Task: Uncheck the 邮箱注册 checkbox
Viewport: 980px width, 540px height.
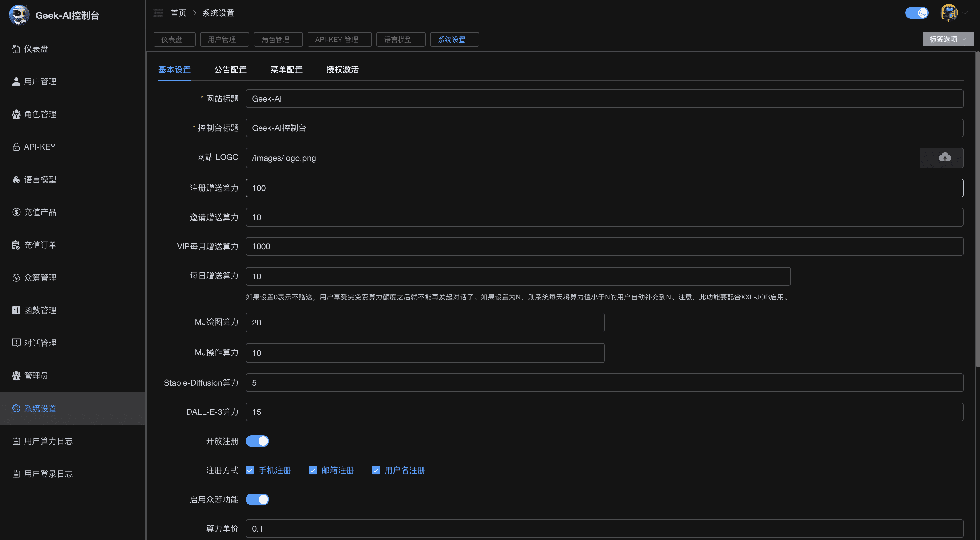Action: pyautogui.click(x=313, y=470)
